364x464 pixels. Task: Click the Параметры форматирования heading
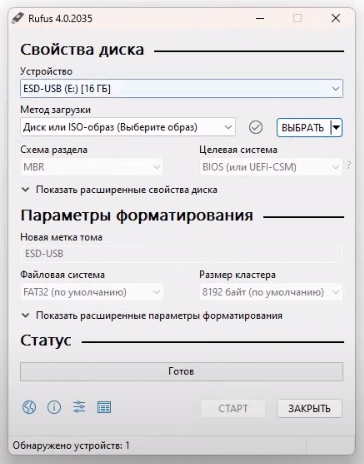coord(137,215)
